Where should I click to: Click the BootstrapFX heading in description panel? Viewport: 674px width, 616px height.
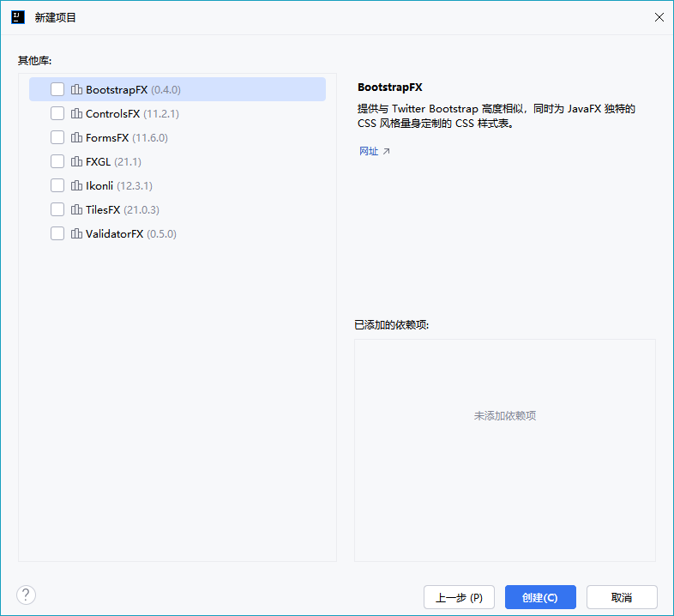click(390, 88)
